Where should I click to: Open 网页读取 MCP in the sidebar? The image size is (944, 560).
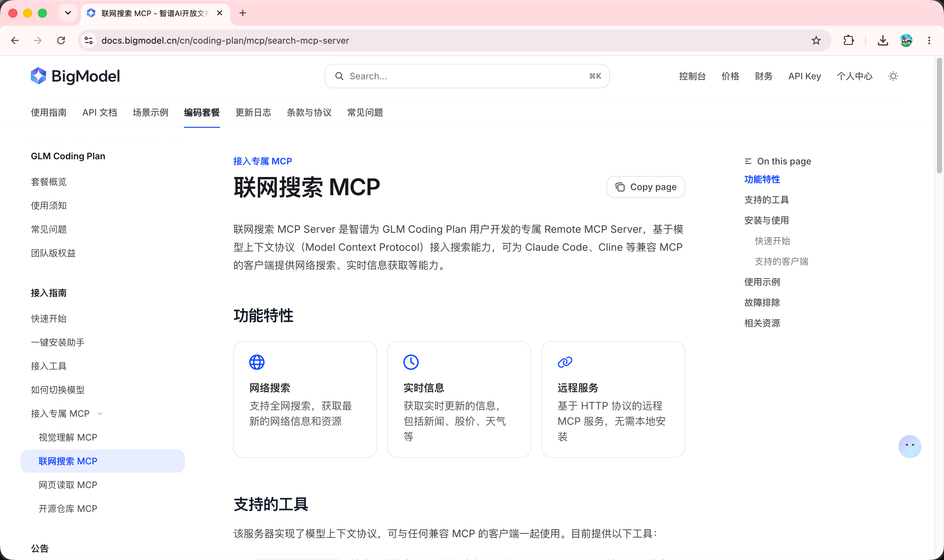[x=68, y=485]
